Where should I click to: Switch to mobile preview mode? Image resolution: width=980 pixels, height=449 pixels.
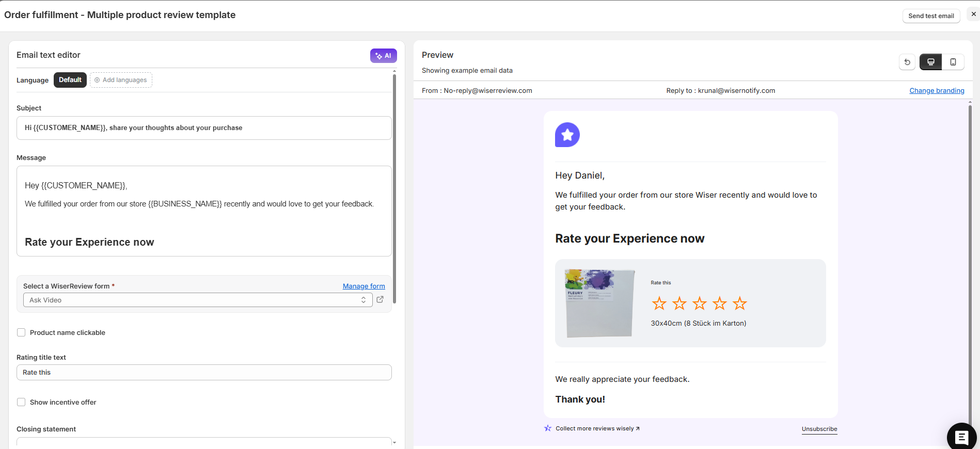pyautogui.click(x=953, y=62)
